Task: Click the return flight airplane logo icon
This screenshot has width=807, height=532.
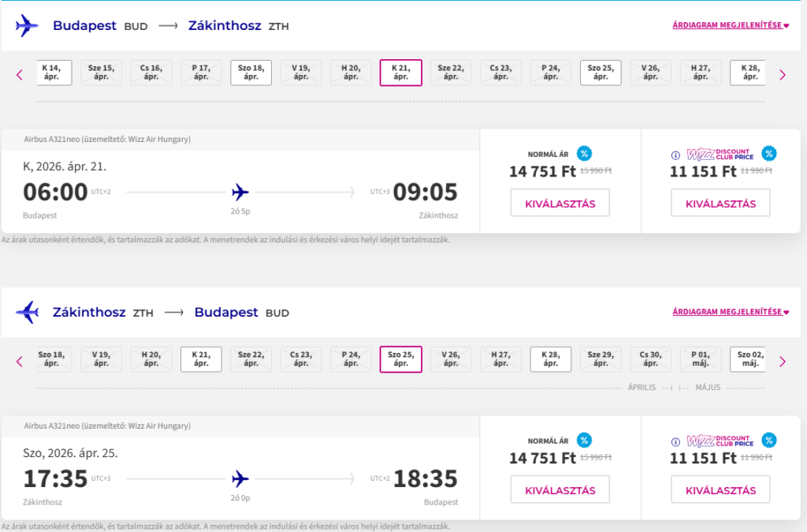Action: (x=27, y=312)
